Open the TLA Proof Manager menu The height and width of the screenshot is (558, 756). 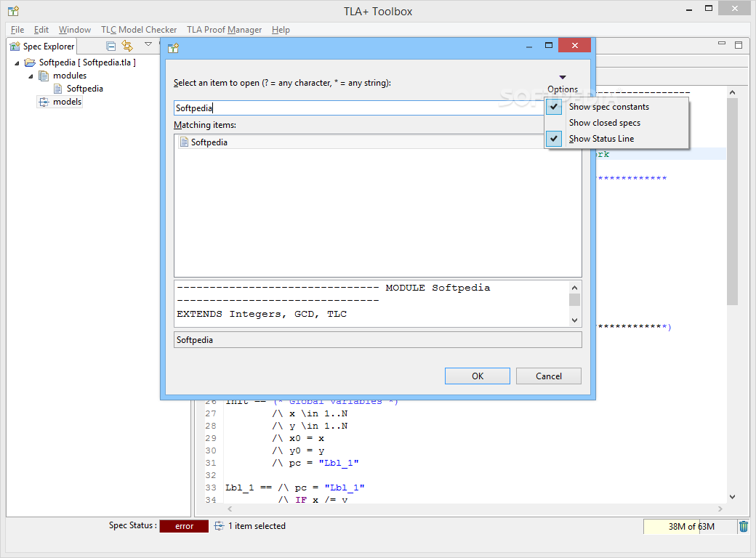pyautogui.click(x=224, y=30)
